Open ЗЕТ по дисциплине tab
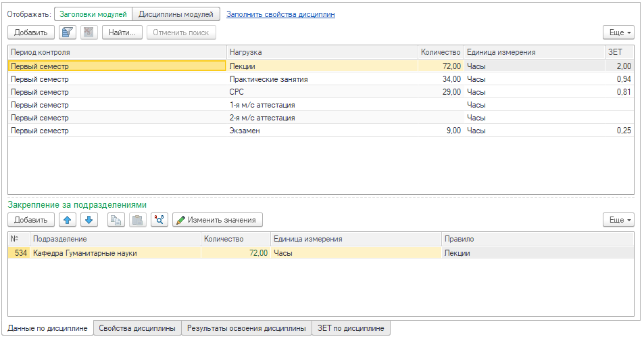 point(351,328)
